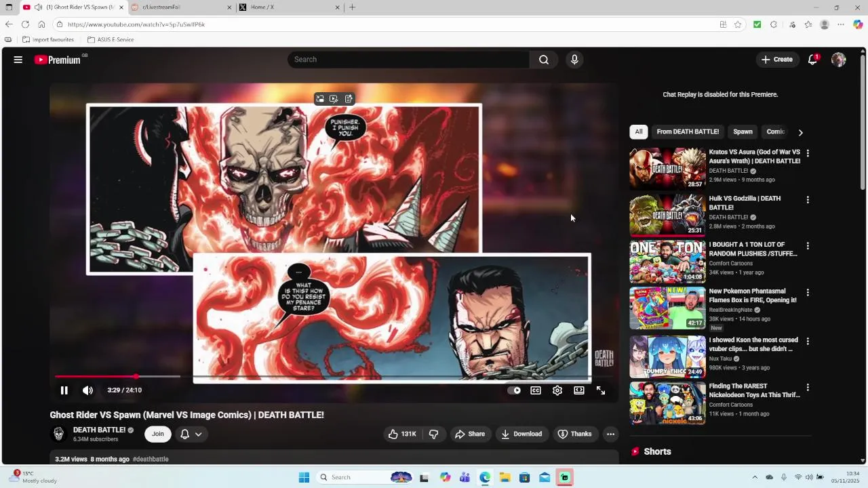Open the YouTube account avatar menu
This screenshot has height=488, width=868.
coord(839,60)
